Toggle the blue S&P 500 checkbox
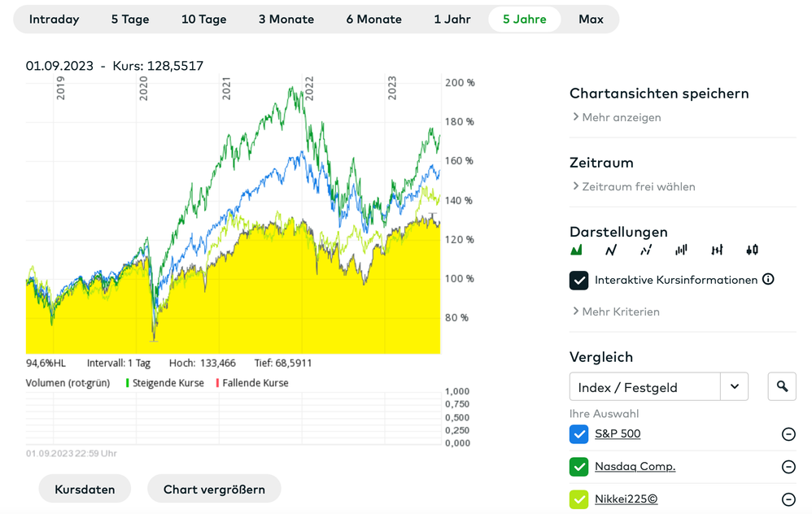This screenshot has height=514, width=812. pos(579,434)
